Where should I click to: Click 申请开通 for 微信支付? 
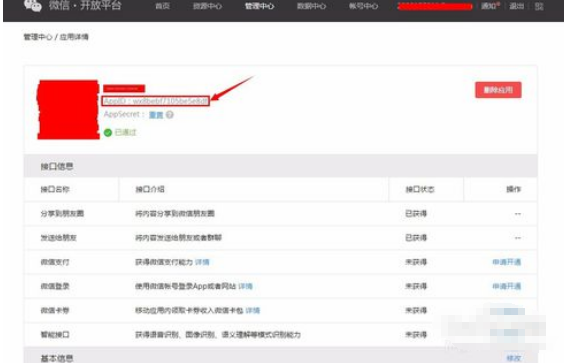click(x=506, y=262)
